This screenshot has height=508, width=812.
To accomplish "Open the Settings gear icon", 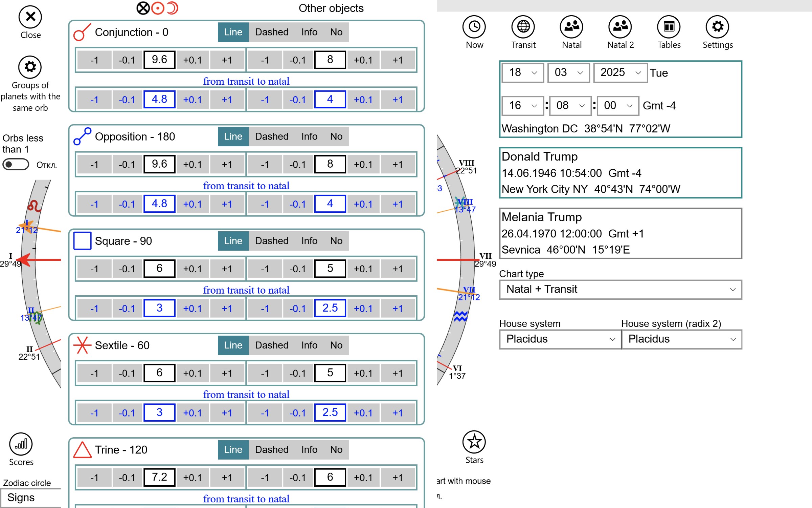I will [718, 26].
